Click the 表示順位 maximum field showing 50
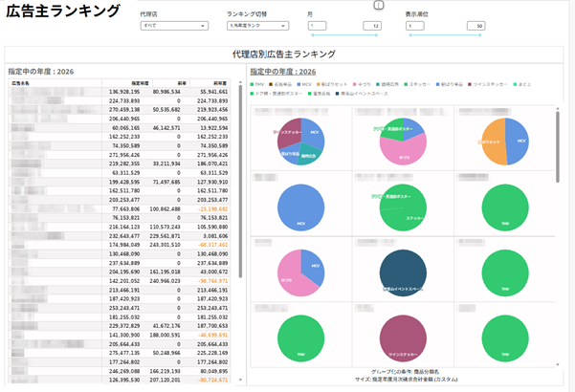The height and width of the screenshot is (392, 575). (476, 26)
